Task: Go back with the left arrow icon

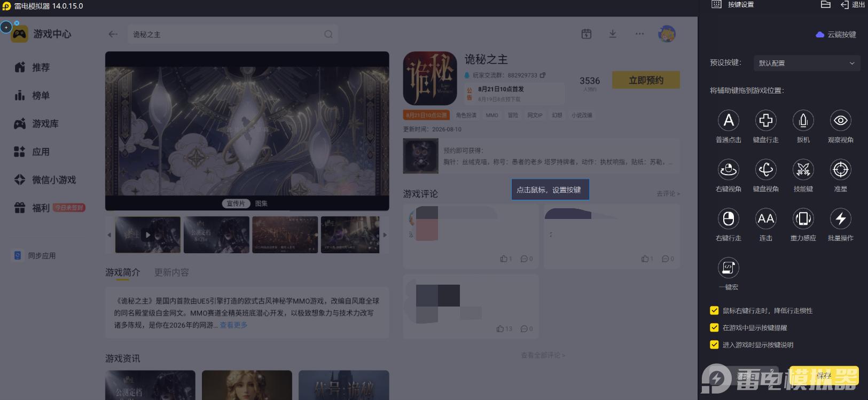Action: coord(113,34)
